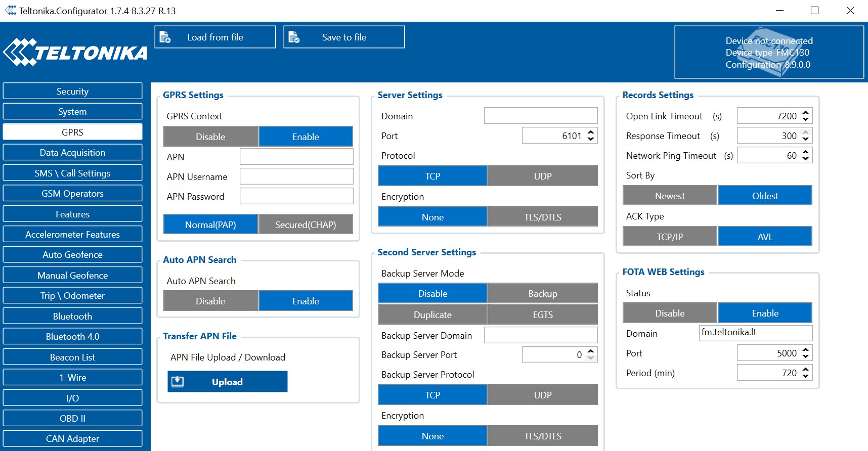Open Manual Geofence settings

point(72,275)
